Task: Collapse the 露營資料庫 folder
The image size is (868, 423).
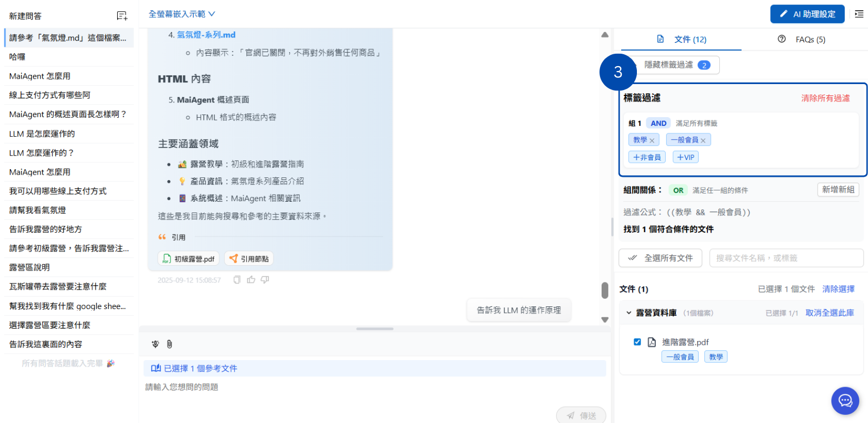Action: click(x=629, y=313)
